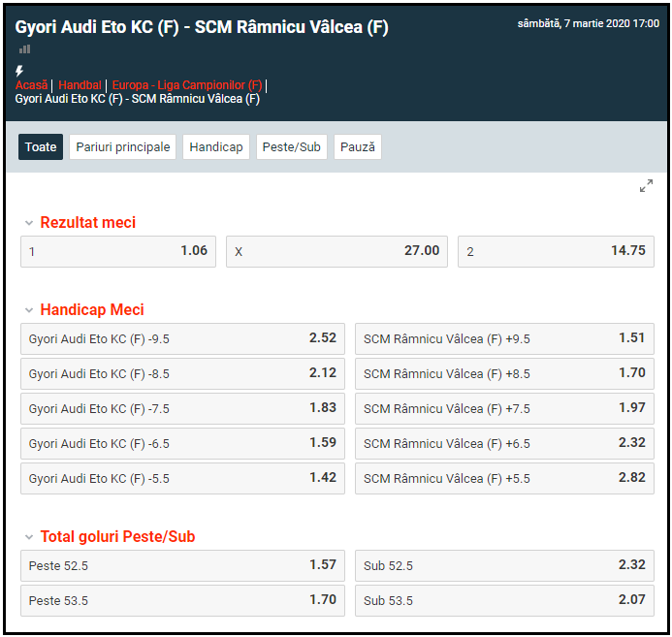The height and width of the screenshot is (637, 672).
Task: Collapse the Rezultat meci section
Action: [29, 223]
